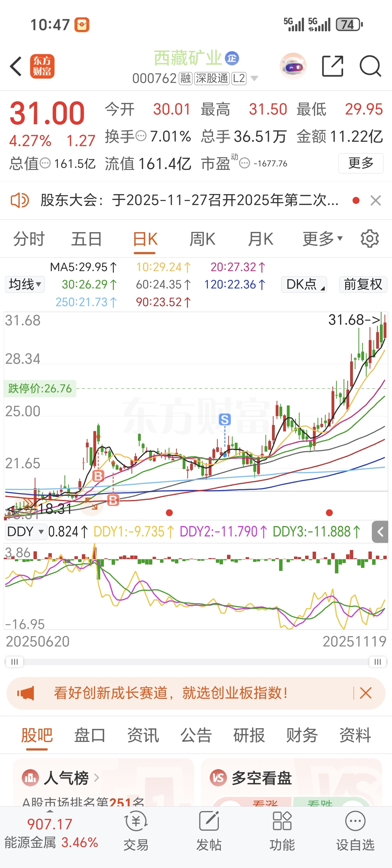The height and width of the screenshot is (868, 392).
Task: Open the DK点 selector
Action: point(304,284)
